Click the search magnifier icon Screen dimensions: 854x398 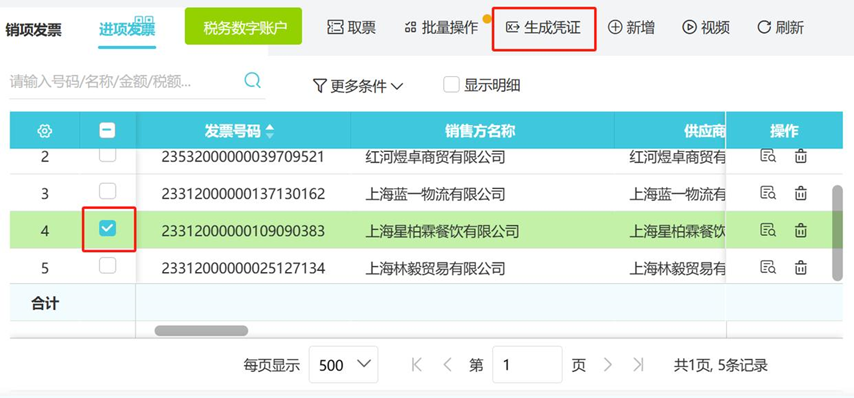tap(252, 81)
